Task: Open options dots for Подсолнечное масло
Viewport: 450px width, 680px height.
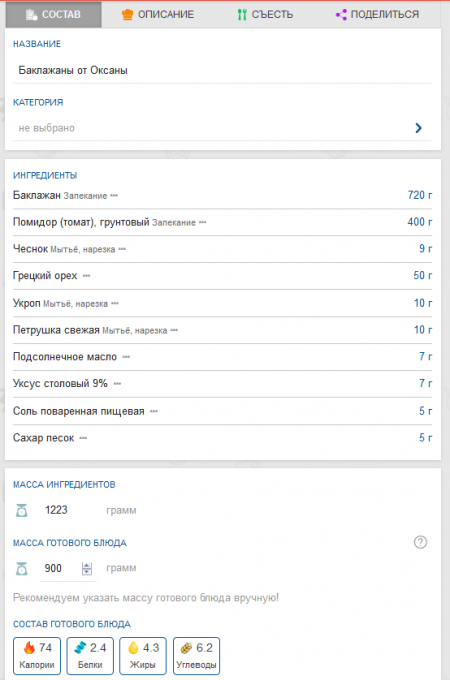Action: click(126, 357)
